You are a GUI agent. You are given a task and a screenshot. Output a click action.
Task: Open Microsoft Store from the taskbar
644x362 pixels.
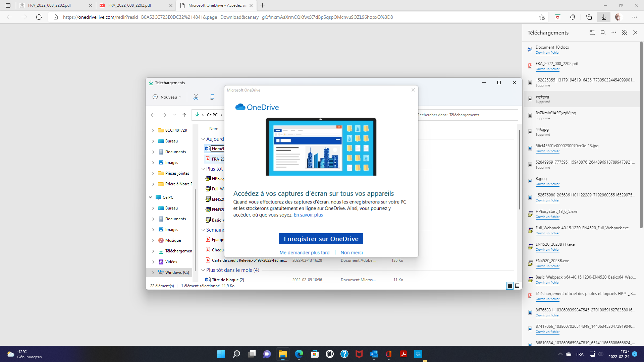314,354
